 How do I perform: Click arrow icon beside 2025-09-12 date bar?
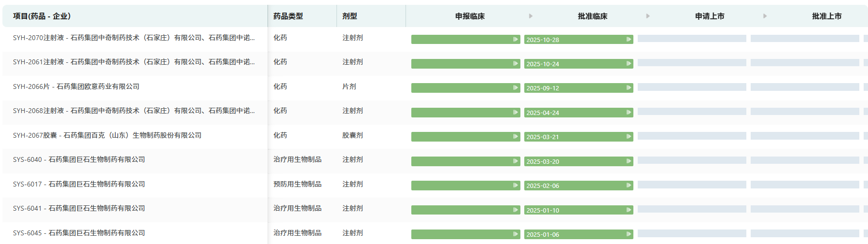click(x=629, y=88)
